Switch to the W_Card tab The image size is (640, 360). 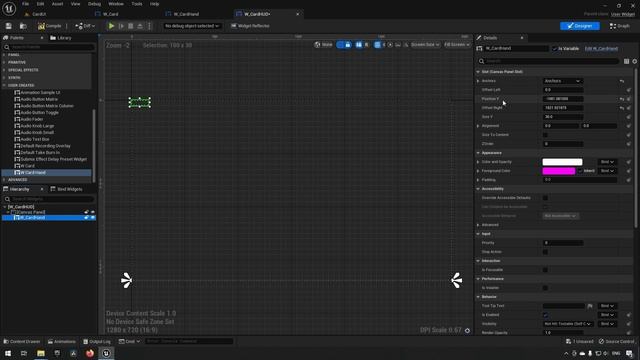[110, 14]
